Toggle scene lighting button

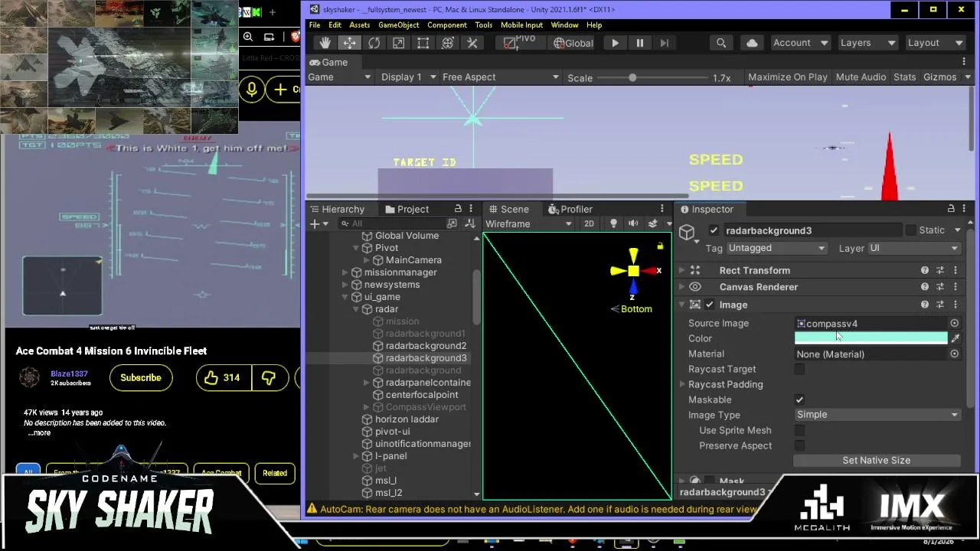pyautogui.click(x=613, y=223)
